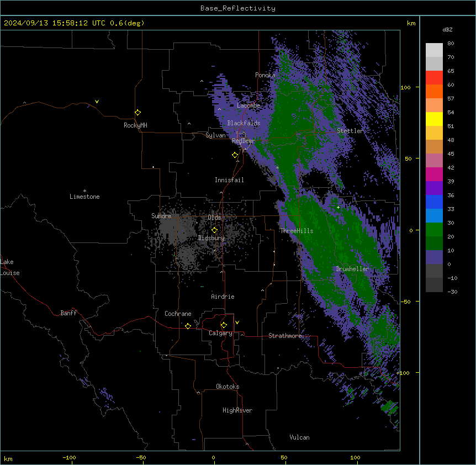Click the Cochrane label
This screenshot has height=465, width=476.
click(x=178, y=314)
